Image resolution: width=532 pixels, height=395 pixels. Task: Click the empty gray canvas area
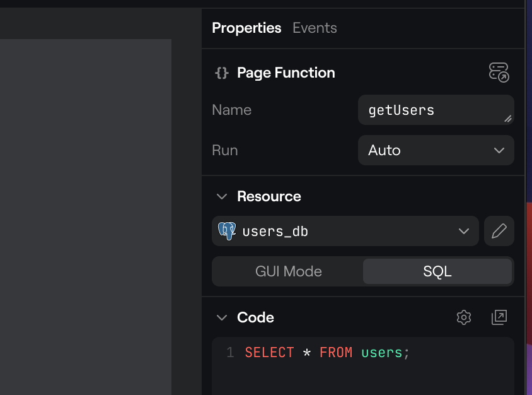[x=85, y=215]
